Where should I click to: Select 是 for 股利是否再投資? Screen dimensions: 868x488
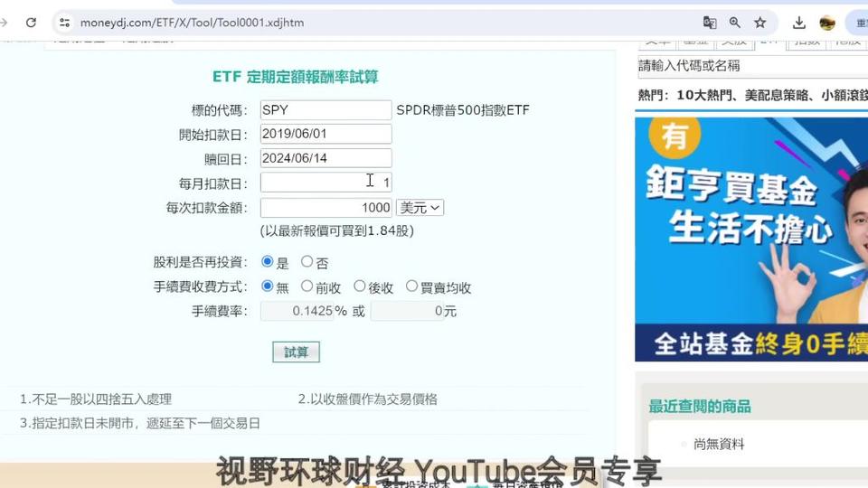268,261
